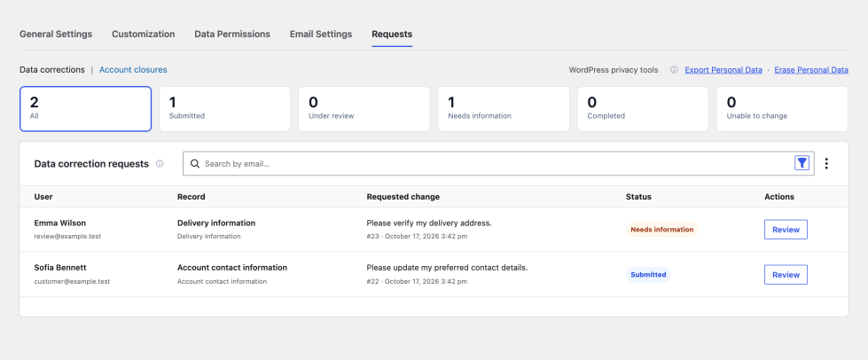Viewport: 868px width, 360px height.
Task: Open the three-dot options menu
Action: 826,163
